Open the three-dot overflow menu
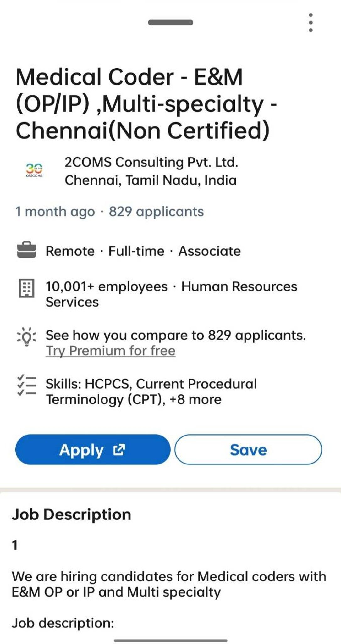Image resolution: width=341 pixels, height=644 pixels. [311, 22]
